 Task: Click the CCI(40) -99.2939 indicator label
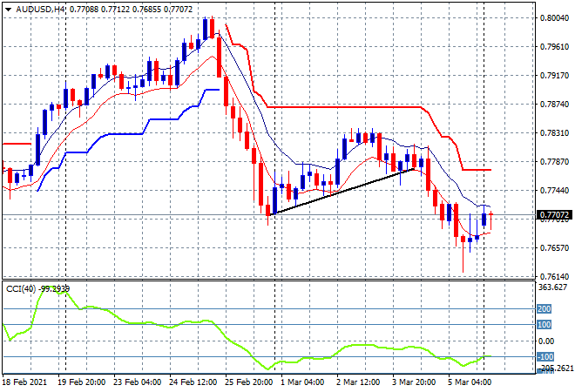(37, 289)
